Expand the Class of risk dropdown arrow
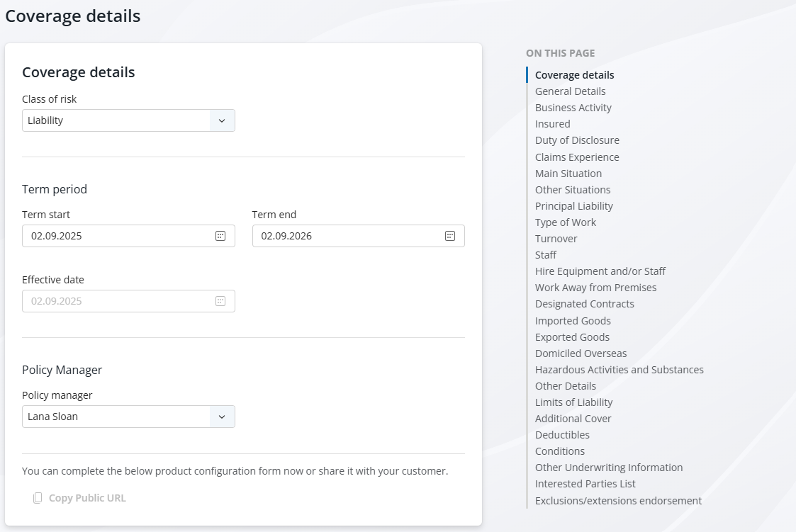 pos(222,120)
